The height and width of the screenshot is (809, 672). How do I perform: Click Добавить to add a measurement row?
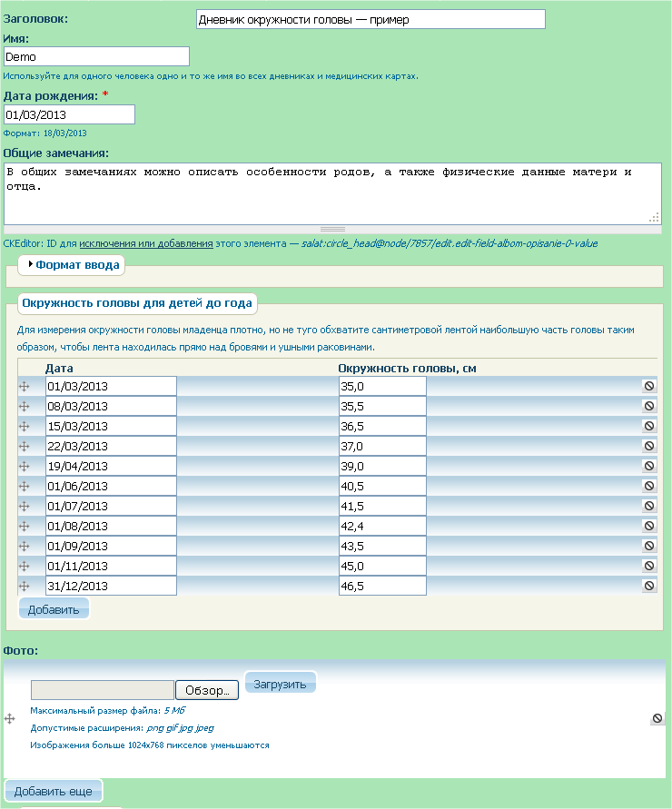(54, 609)
